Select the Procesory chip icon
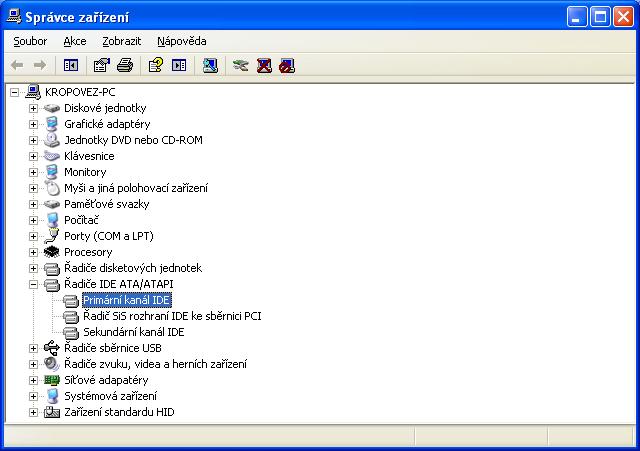Screen dimensions: 640x451 coord(52,252)
